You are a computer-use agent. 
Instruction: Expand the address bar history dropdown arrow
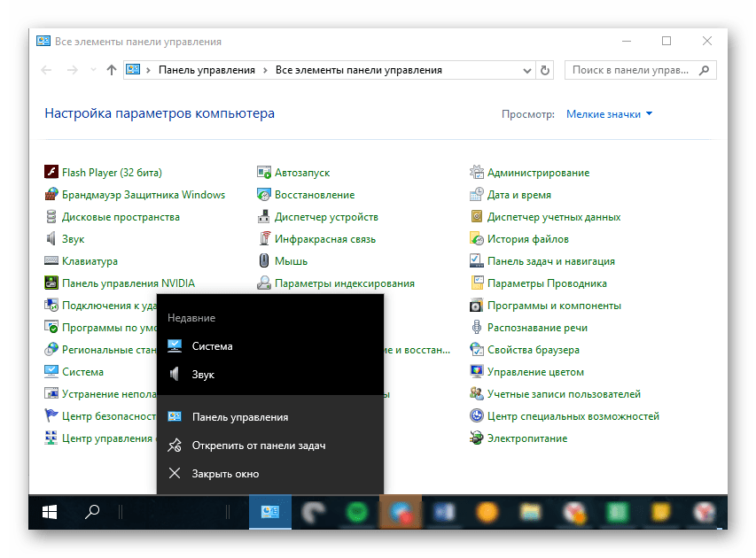(x=527, y=70)
